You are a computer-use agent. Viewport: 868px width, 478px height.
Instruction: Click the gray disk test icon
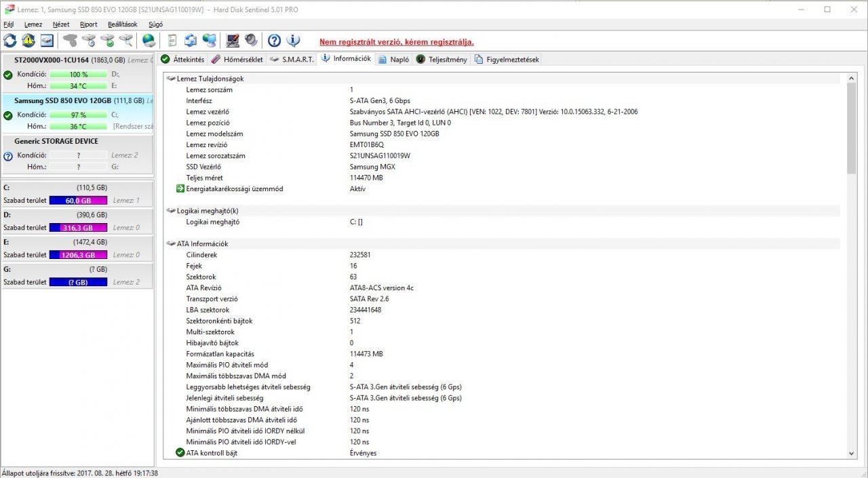[70, 41]
